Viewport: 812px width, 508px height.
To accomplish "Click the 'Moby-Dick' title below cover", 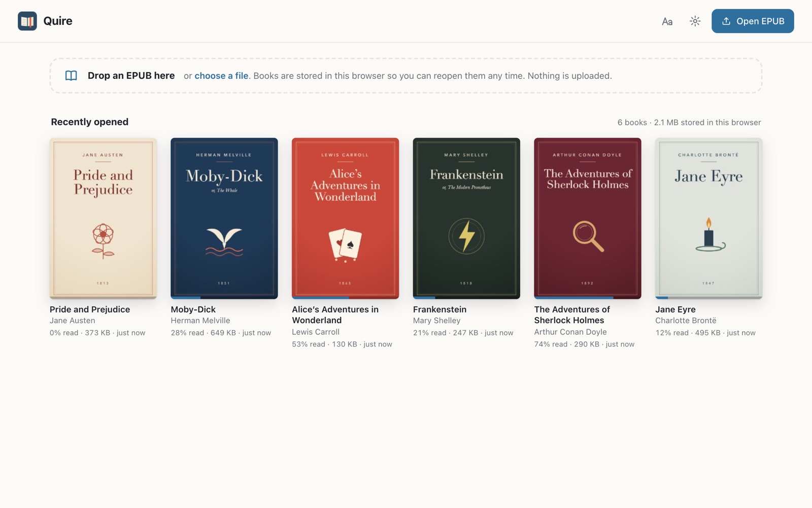I will (193, 309).
